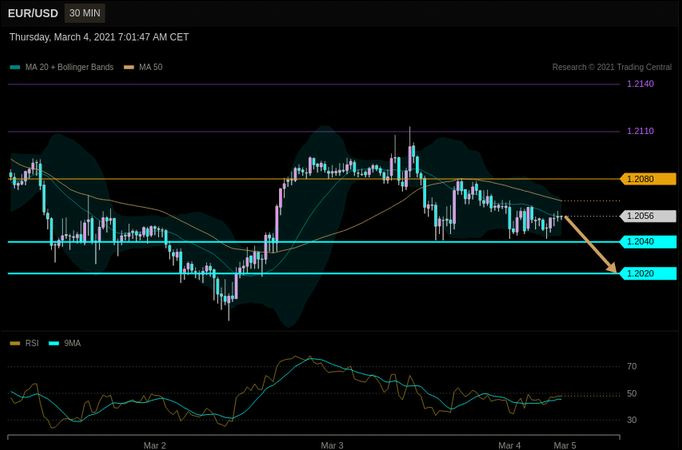Toggle the MA 20 + Bollinger Bands legend label
Viewport: 682px width, 450px height.
click(x=69, y=67)
